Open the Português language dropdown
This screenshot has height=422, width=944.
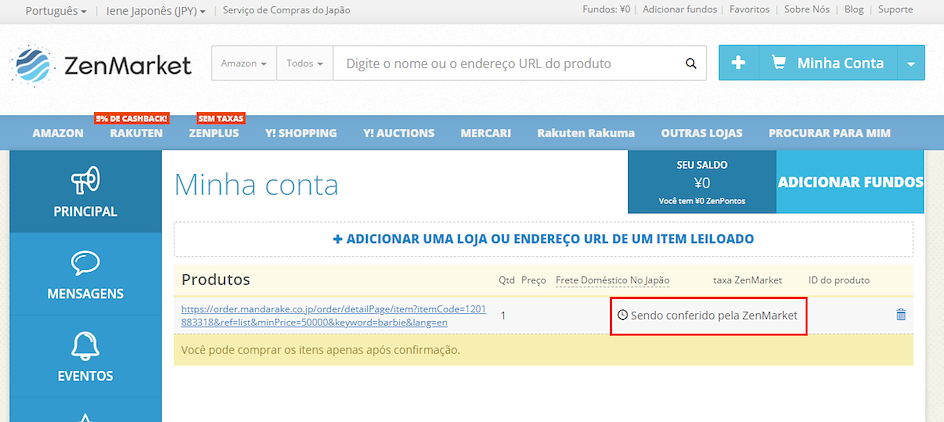pyautogui.click(x=56, y=10)
